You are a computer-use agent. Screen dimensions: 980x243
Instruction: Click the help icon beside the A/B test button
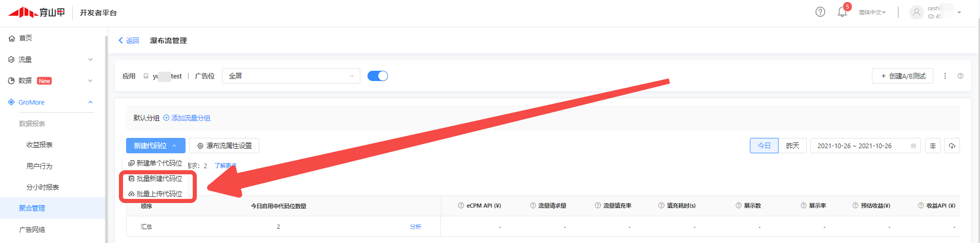[961, 76]
